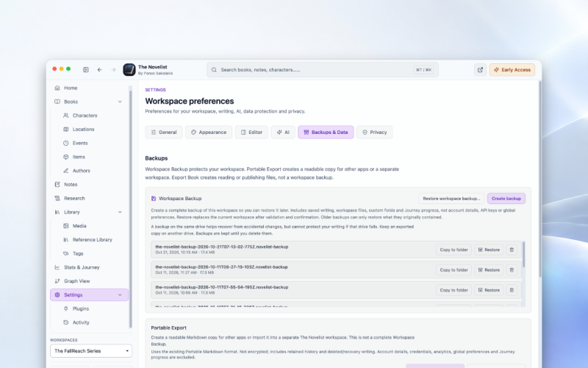The image size is (588, 368).
Task: Click the Create backup button
Action: coord(506,198)
